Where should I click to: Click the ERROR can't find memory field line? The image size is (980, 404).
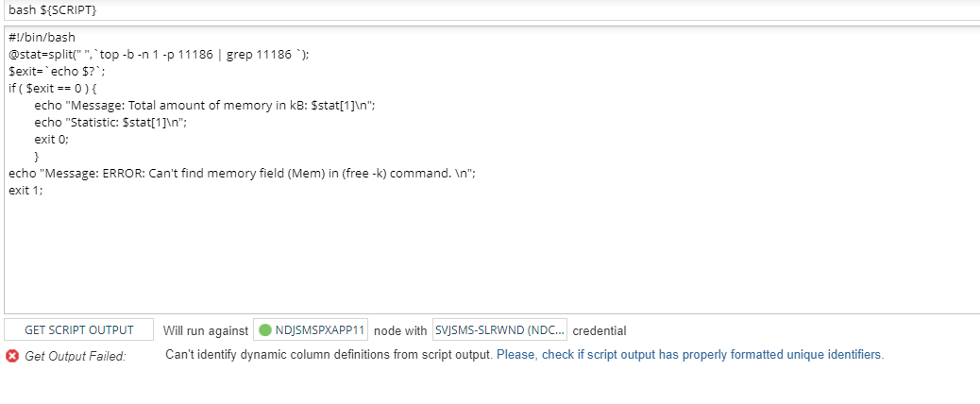(x=242, y=173)
